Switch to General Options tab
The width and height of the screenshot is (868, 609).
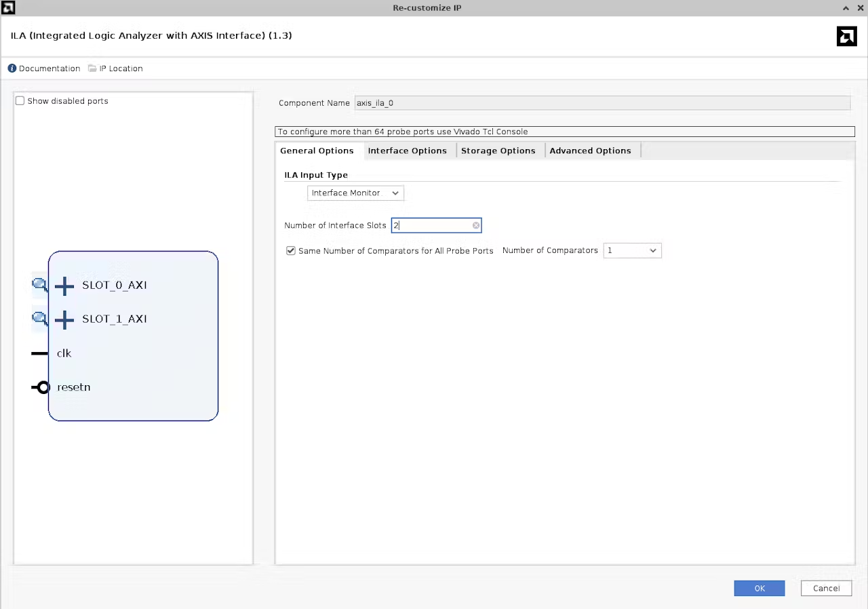[x=317, y=151]
